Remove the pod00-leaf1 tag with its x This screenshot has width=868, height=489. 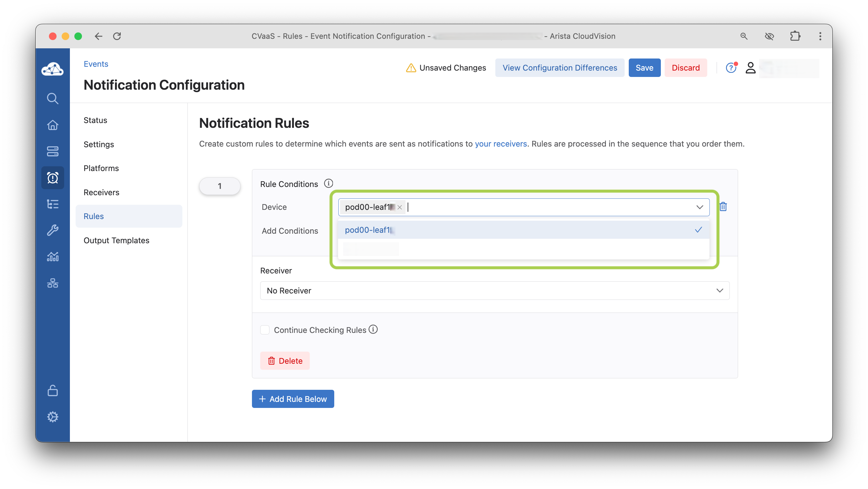(400, 207)
